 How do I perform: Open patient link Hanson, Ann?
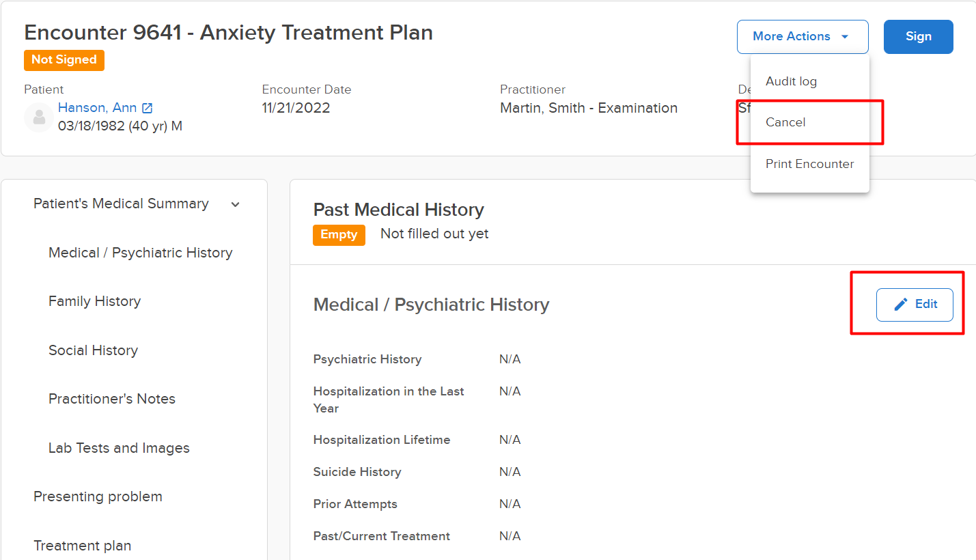point(97,108)
